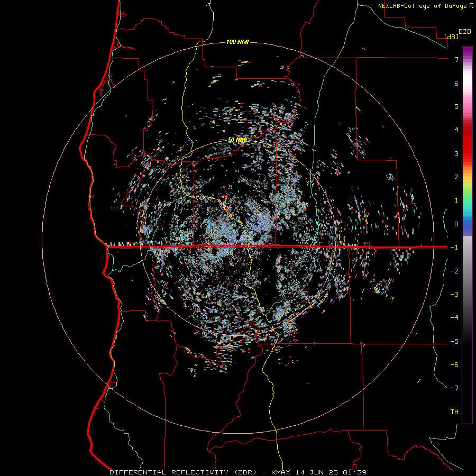Click the -5 value on the color scale
476x476 pixels.
(454, 342)
